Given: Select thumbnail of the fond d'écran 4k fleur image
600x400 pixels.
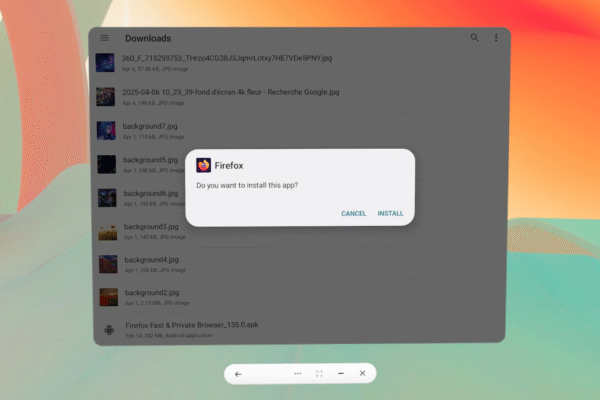Looking at the screenshot, I should 106,96.
